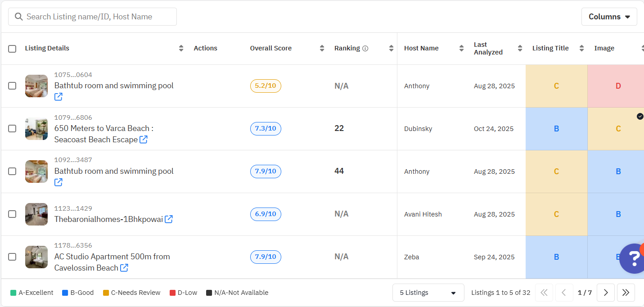Open external link for AC Studio Apartment listing
The image size is (644, 307).
tap(124, 268)
